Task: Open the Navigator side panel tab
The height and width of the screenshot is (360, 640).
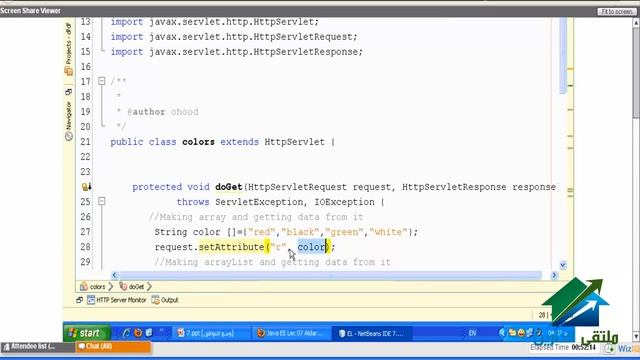Action: click(68, 121)
